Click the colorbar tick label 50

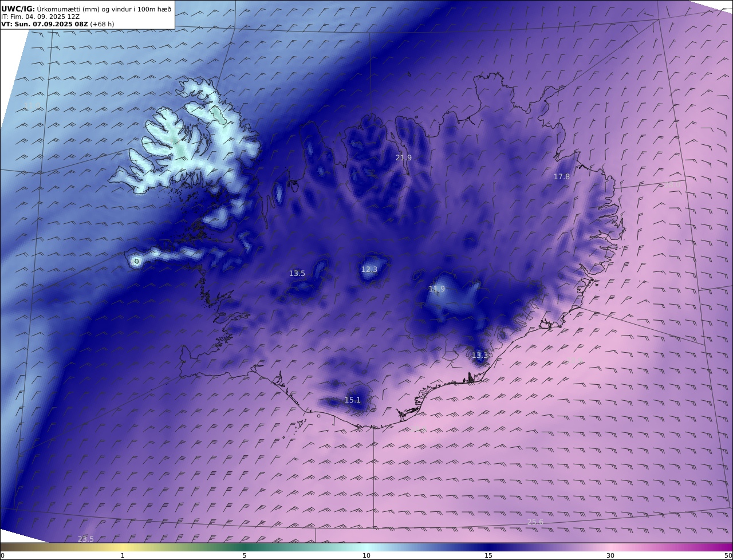point(728,555)
